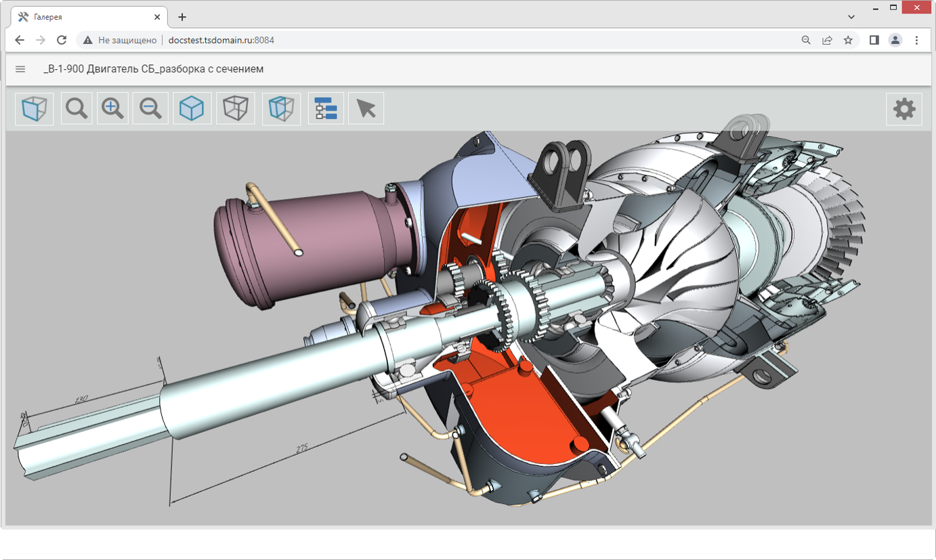The height and width of the screenshot is (560, 936).
Task: Switch to wireframe cube display mode
Action: point(236,109)
